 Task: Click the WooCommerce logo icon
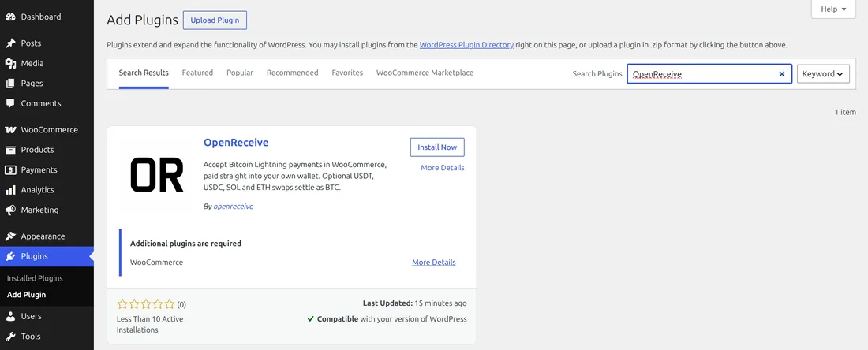pos(10,130)
